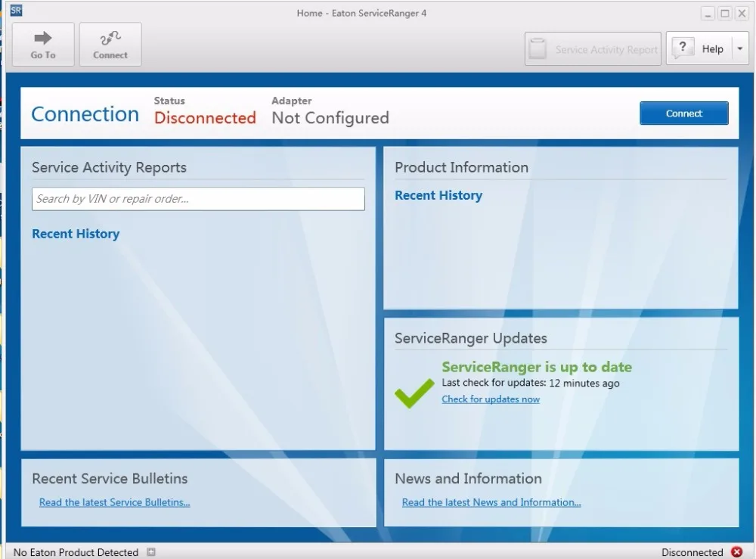Screen dimensions: 756x559
Task: Click the Service Activity Reports heading
Action: 109,167
